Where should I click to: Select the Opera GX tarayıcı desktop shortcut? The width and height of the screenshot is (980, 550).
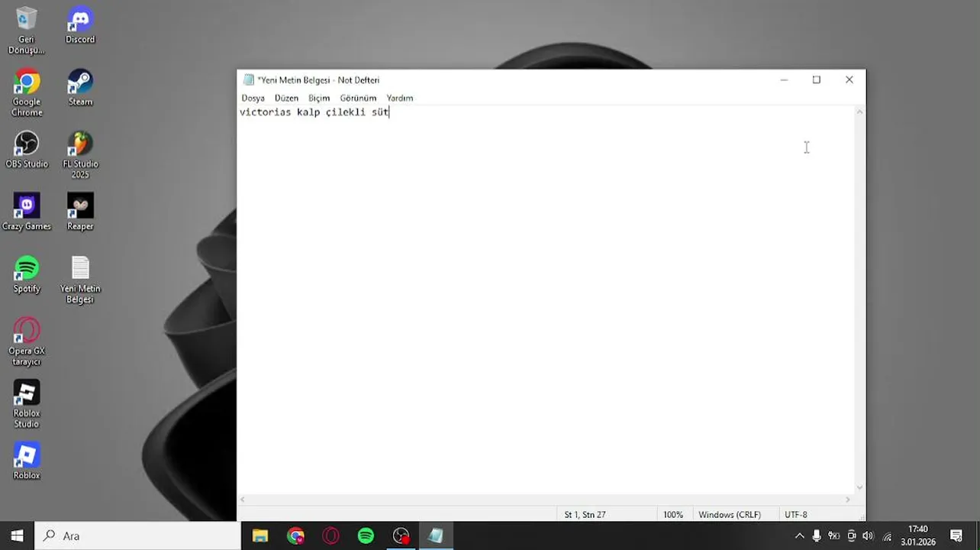pos(27,342)
